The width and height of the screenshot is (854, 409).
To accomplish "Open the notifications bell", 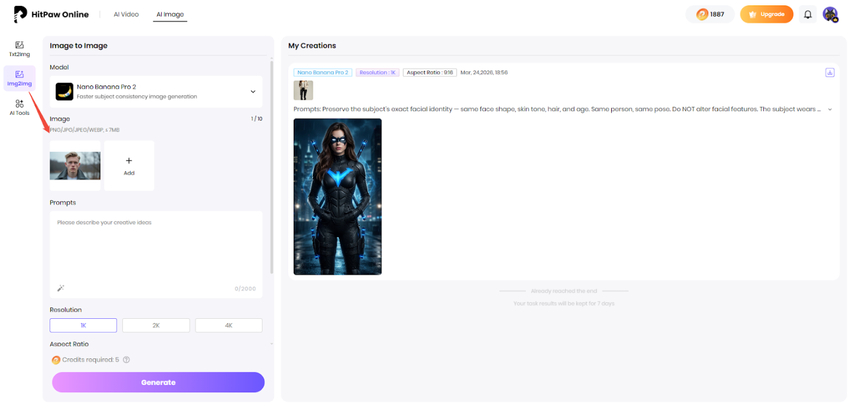I will [808, 15].
